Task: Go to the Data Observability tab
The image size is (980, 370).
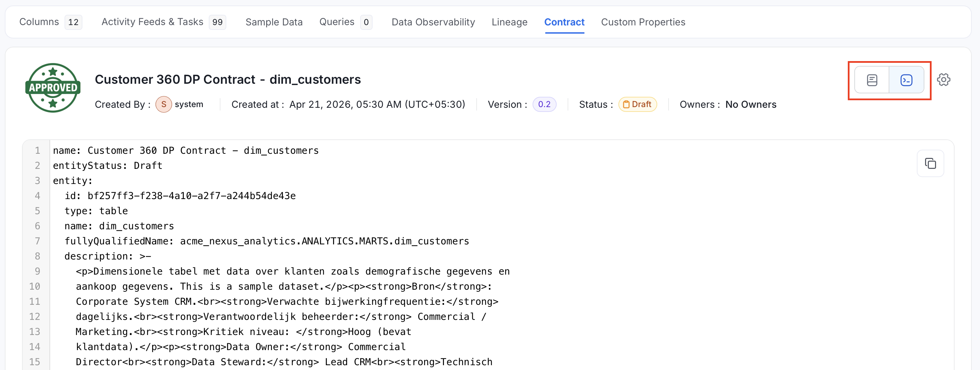Action: pyautogui.click(x=433, y=22)
